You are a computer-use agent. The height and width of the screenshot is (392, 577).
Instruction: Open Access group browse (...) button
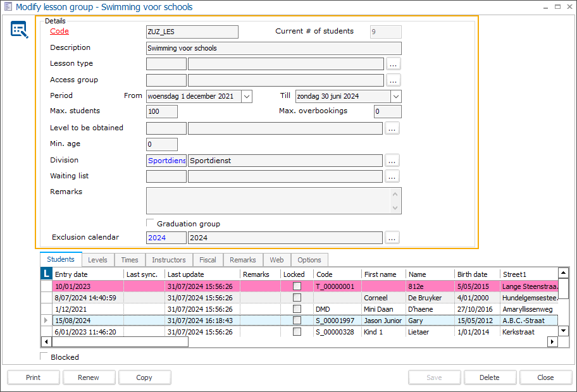394,80
